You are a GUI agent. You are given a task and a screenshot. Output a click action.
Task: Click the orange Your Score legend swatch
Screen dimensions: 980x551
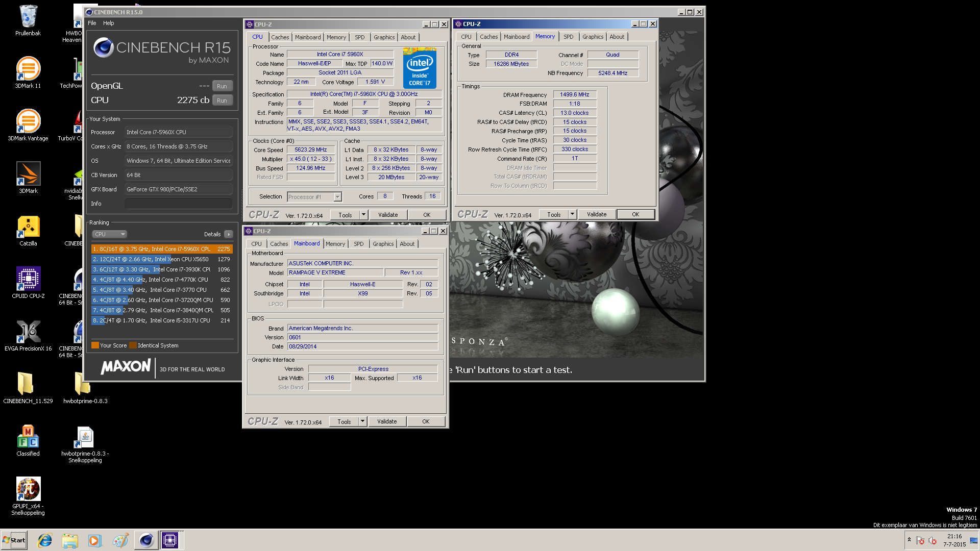click(x=95, y=345)
